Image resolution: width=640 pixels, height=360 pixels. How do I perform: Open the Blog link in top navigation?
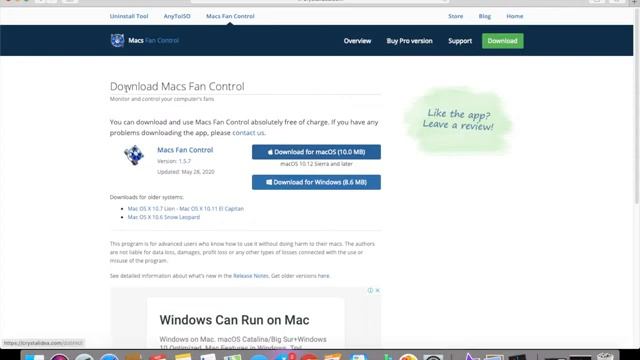coord(484,16)
